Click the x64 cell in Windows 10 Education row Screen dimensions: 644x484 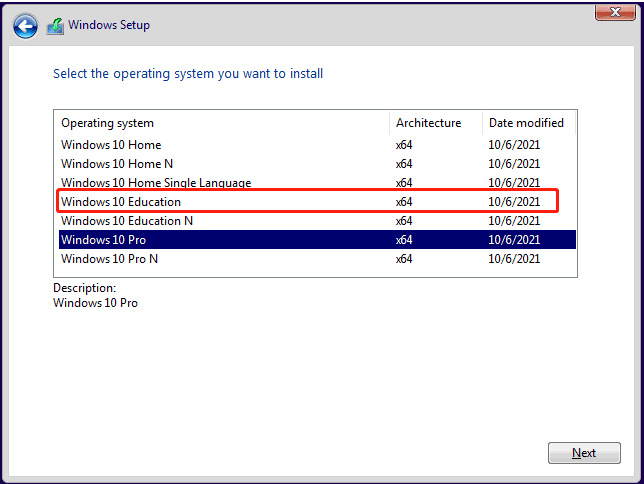click(x=404, y=202)
